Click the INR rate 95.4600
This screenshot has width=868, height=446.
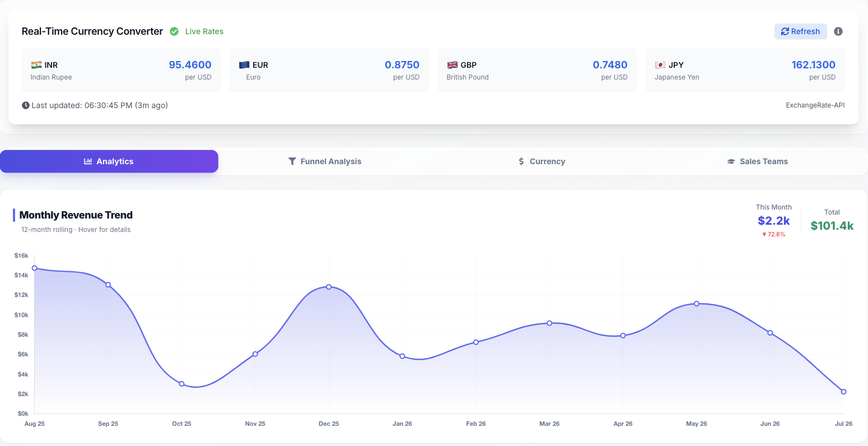(190, 65)
